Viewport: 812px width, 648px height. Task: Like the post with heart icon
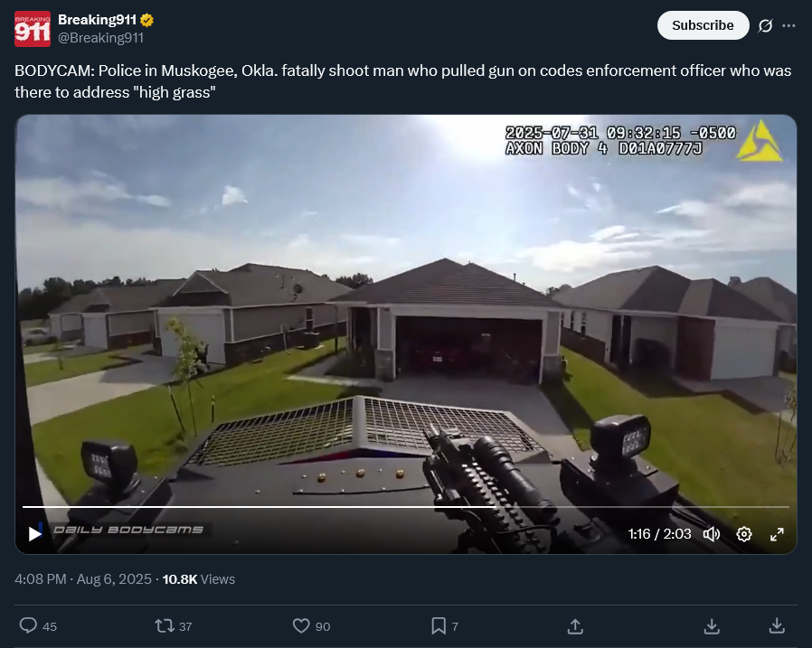tap(301, 625)
